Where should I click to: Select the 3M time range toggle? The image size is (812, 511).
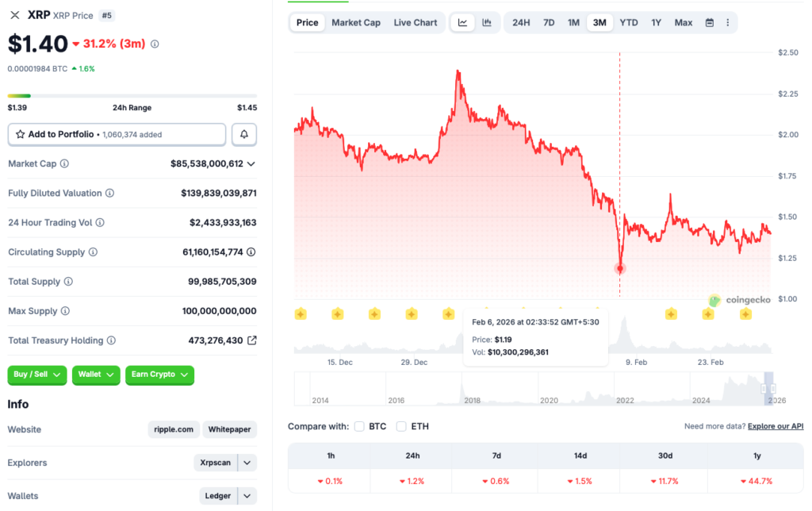599,22
